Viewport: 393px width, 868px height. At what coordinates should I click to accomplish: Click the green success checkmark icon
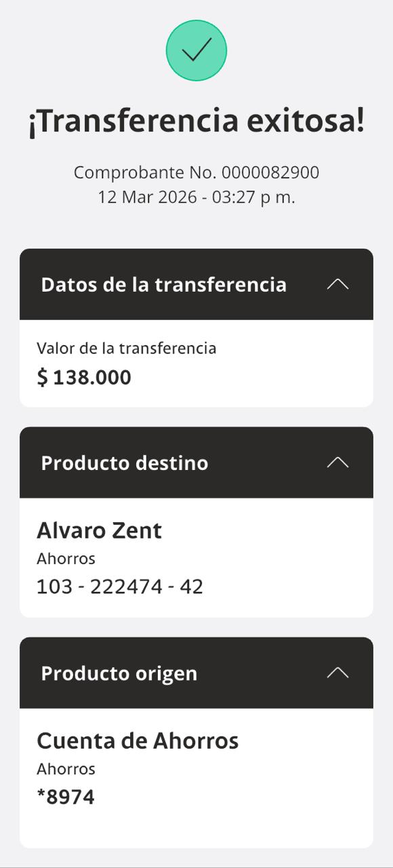(196, 50)
